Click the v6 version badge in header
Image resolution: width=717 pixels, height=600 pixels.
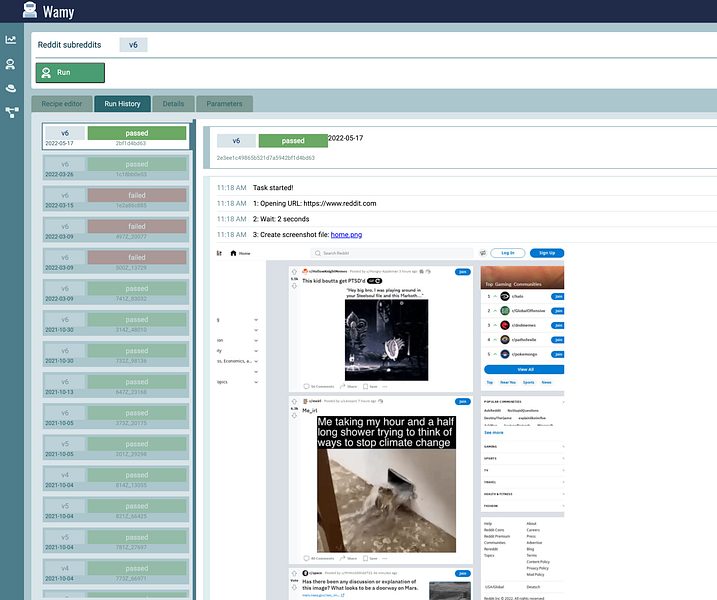pyautogui.click(x=133, y=45)
